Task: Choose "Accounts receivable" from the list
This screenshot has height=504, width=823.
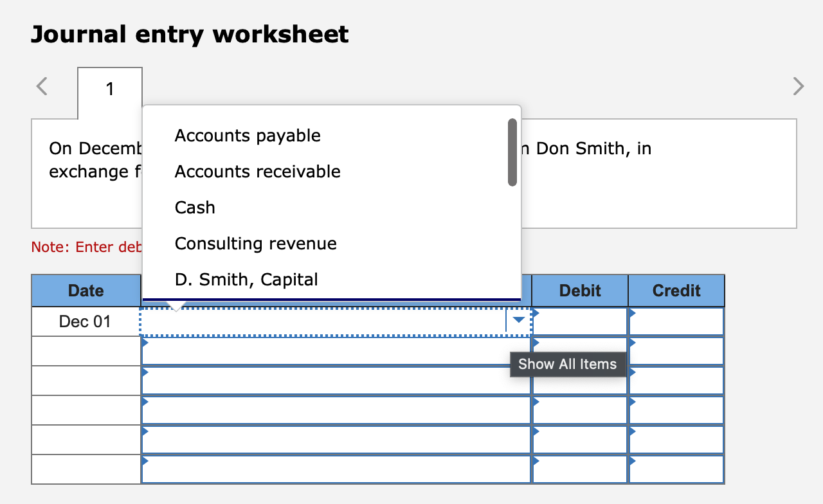Action: [x=257, y=172]
